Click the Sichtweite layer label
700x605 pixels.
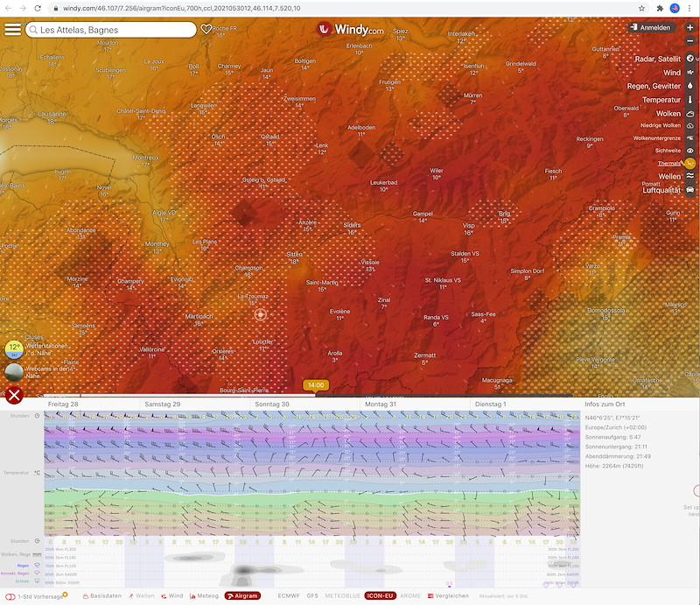coord(668,151)
